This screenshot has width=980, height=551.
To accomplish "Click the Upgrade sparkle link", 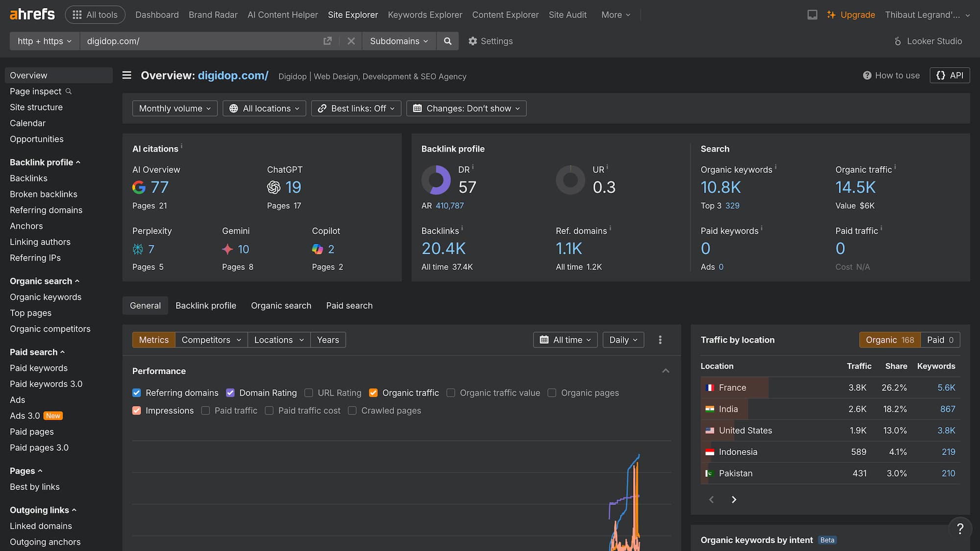I will pos(851,15).
